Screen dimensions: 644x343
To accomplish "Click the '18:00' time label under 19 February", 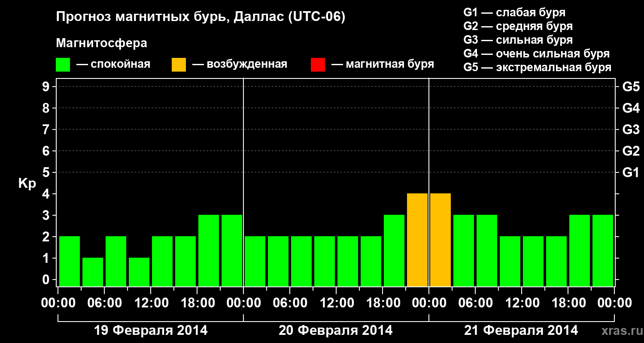I will (197, 303).
